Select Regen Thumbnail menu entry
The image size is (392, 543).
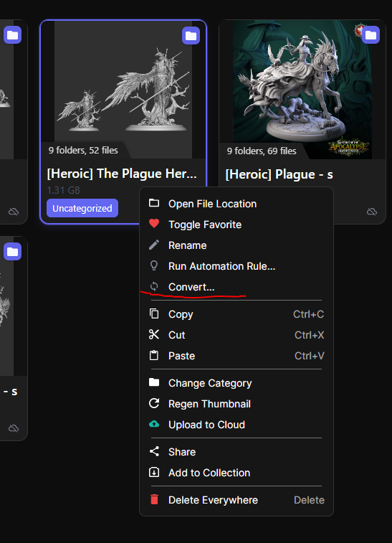[236, 404]
